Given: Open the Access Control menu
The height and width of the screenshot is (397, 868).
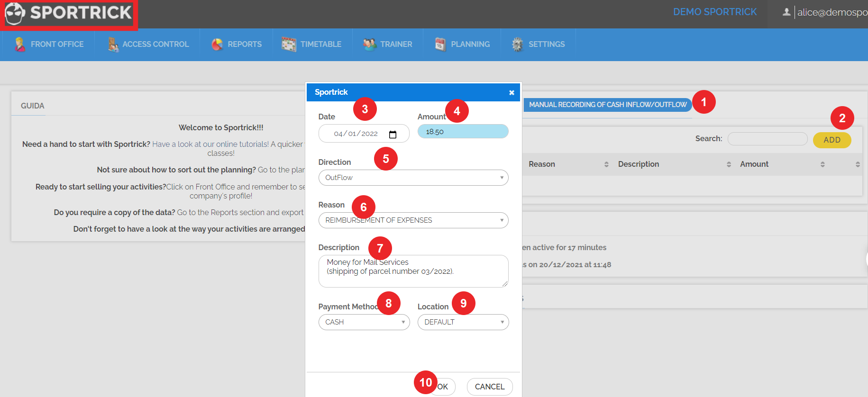Looking at the screenshot, I should point(148,44).
